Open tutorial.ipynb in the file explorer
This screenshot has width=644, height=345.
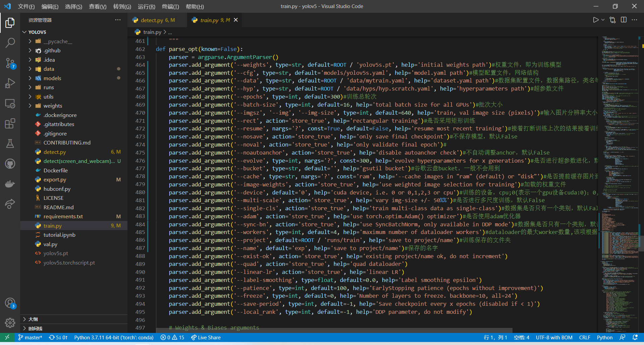click(x=74, y=235)
